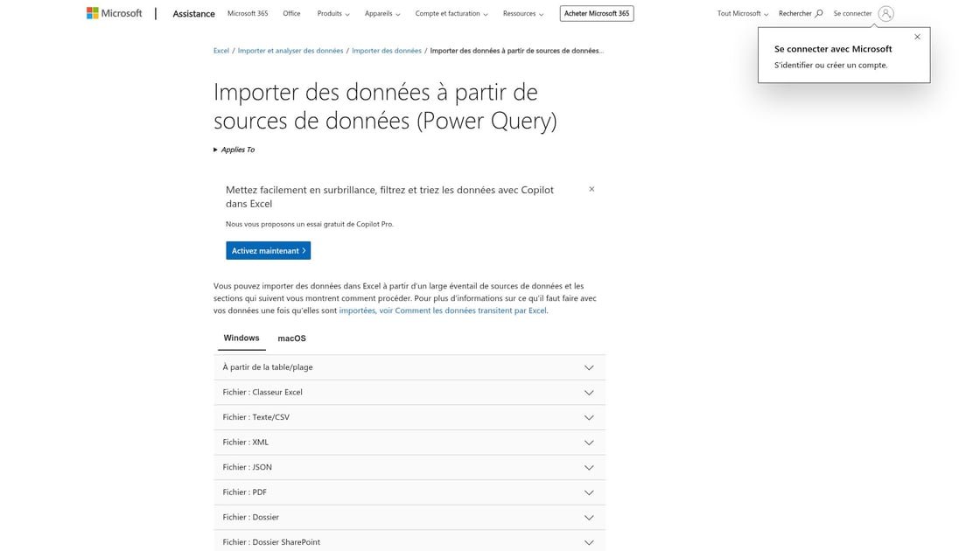The width and height of the screenshot is (980, 551).
Task: Click S'identifier ou créer un compte text
Action: 830,65
